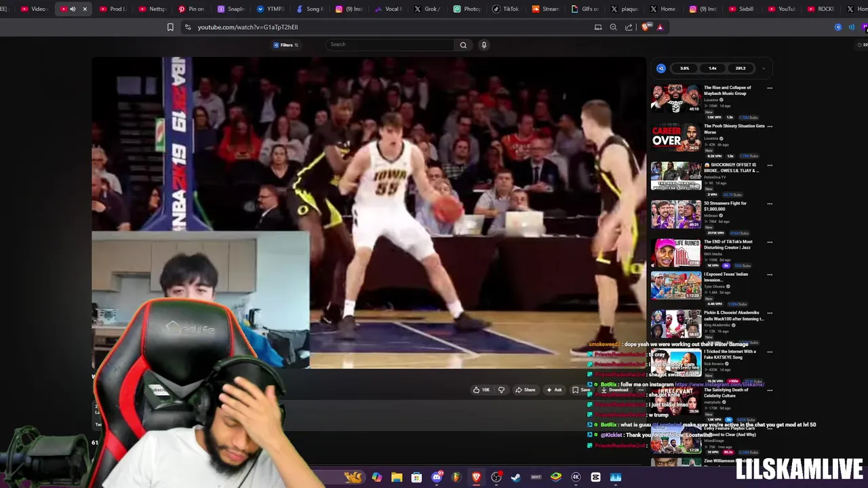Viewport: 868px width, 488px height.
Task: Open options menu for Pooh Shiesty video
Action: (769, 127)
